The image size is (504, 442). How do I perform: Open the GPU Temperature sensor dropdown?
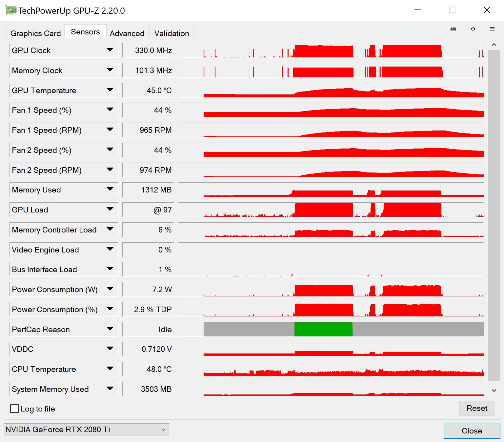coord(110,90)
